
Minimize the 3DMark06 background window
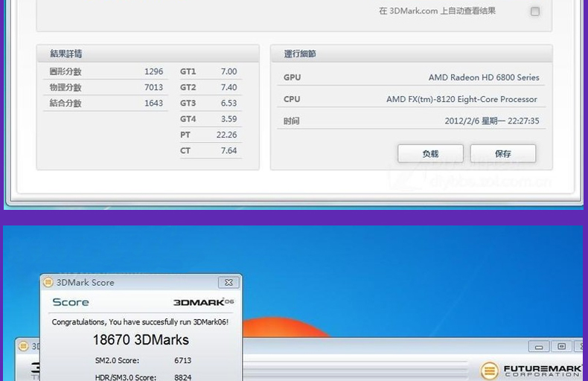(x=539, y=347)
